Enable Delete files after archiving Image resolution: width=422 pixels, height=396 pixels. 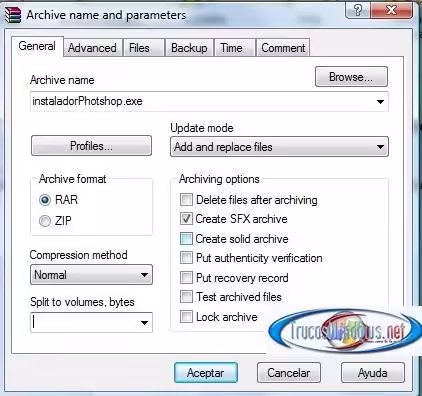click(x=249, y=200)
